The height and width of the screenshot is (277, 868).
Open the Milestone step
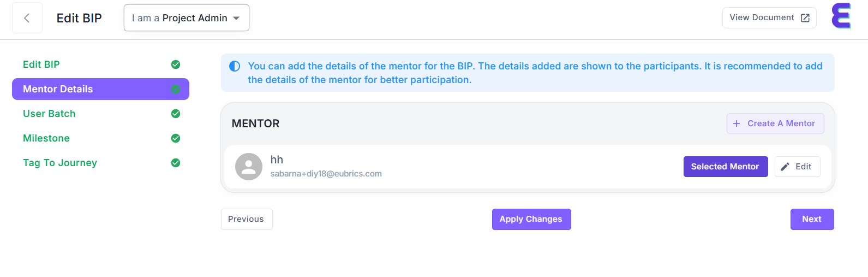tap(46, 138)
